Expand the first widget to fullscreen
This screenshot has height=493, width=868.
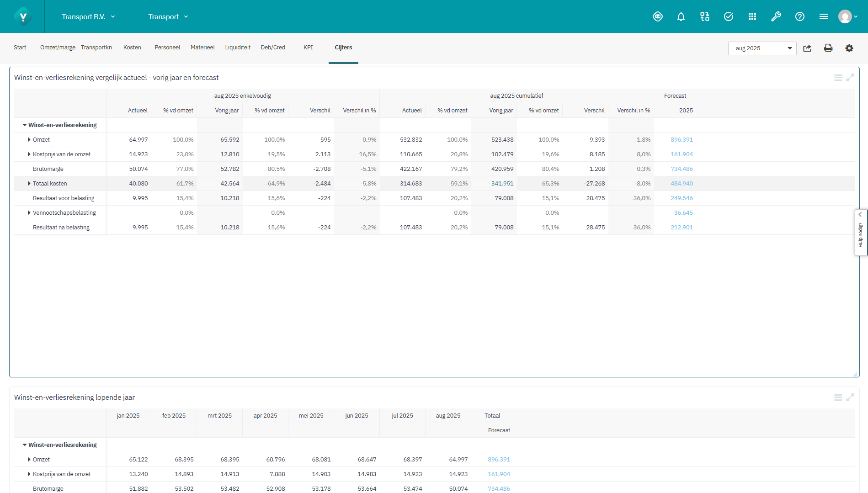(x=850, y=78)
